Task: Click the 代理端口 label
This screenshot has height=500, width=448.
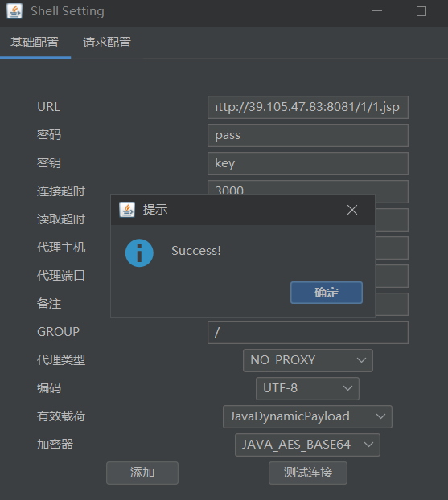Action: (61, 276)
